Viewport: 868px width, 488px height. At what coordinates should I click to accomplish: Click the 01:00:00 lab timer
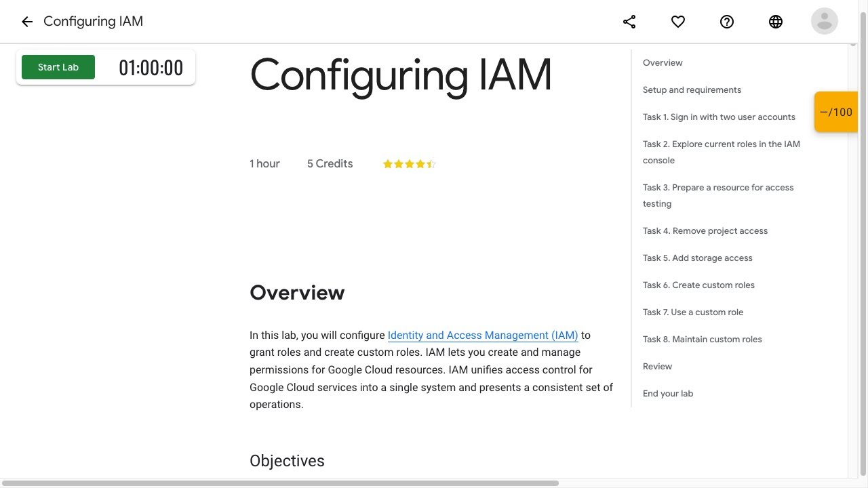151,68
